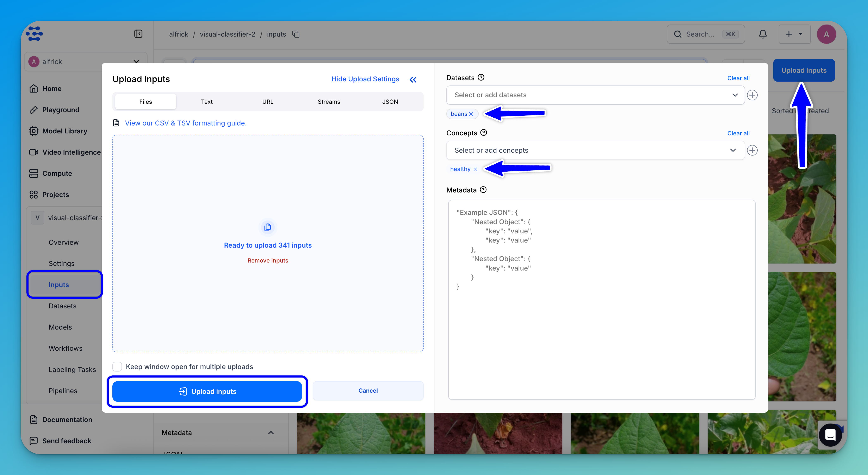Click the copy breadcrumb path icon

(296, 34)
